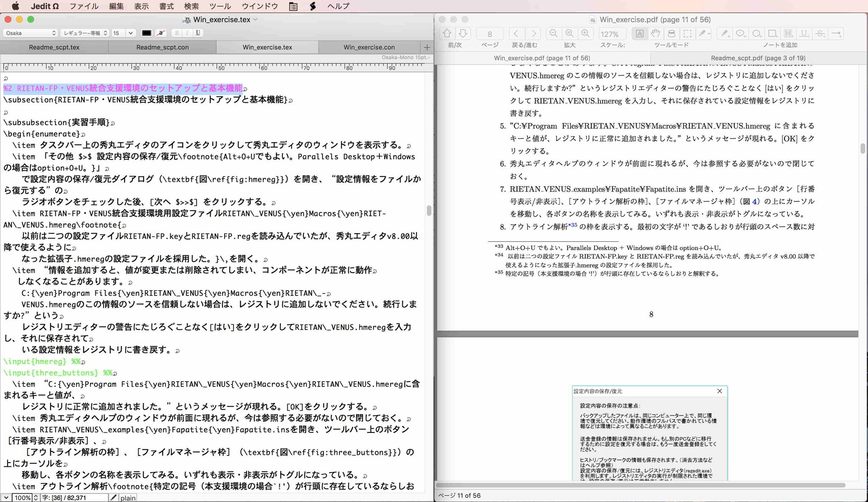Select the Note pen tool mode
Screen dimensions: 868x502
coord(702,33)
